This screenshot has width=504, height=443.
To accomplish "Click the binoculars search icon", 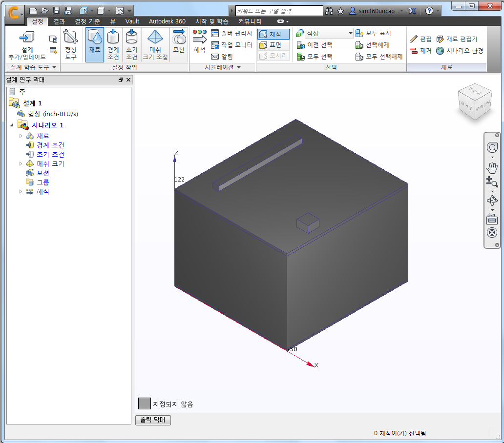I will [329, 11].
